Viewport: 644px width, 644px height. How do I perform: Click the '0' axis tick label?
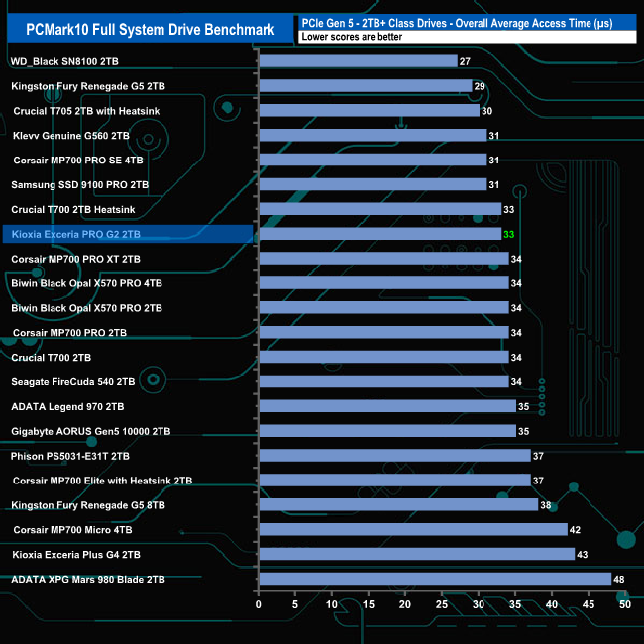tap(259, 604)
